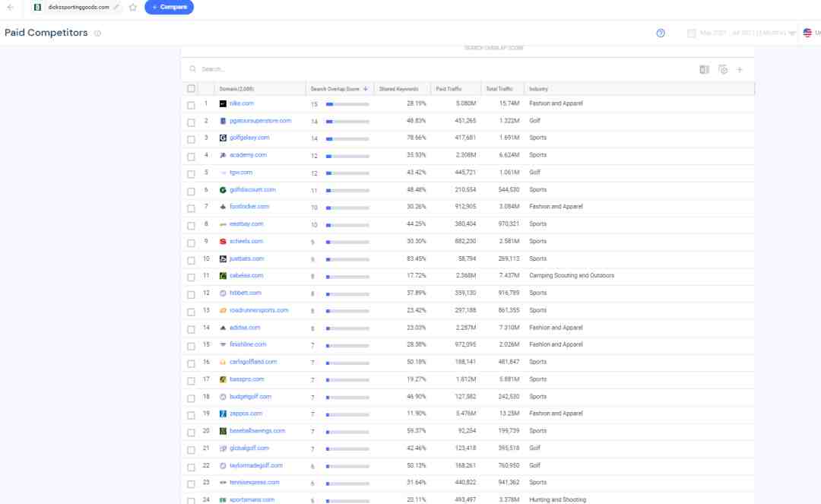821x504 pixels.
Task: Click the search magnifier icon
Action: [x=192, y=69]
